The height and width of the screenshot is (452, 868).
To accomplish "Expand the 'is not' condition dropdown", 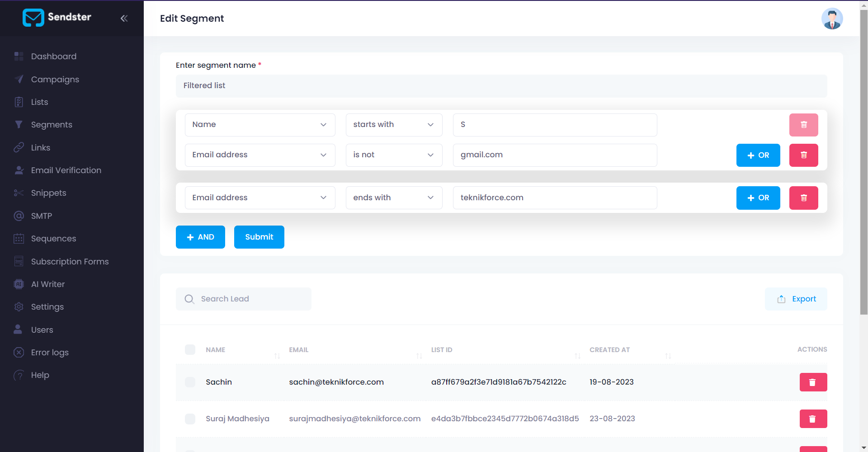I will (x=394, y=155).
